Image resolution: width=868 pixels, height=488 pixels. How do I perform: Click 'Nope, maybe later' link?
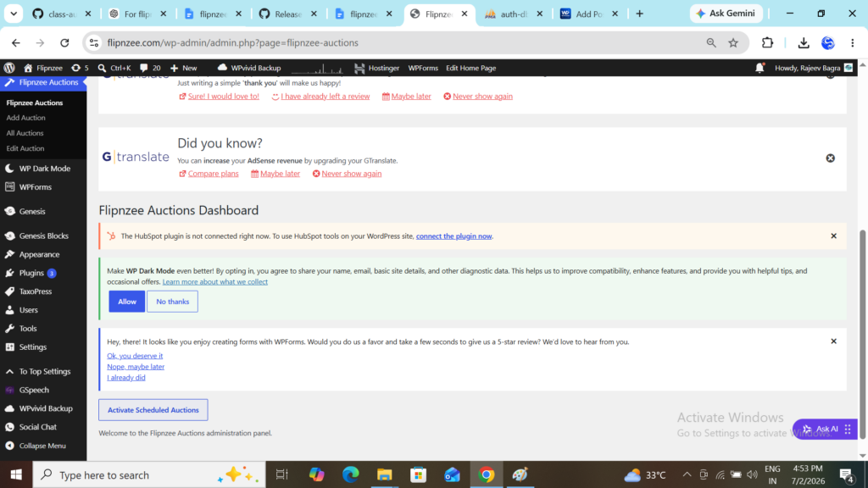tap(136, 367)
